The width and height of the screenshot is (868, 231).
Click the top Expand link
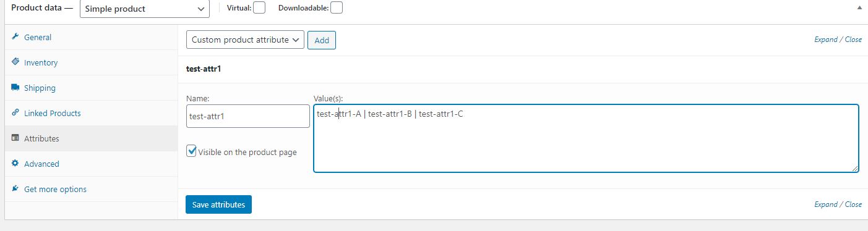(825, 40)
